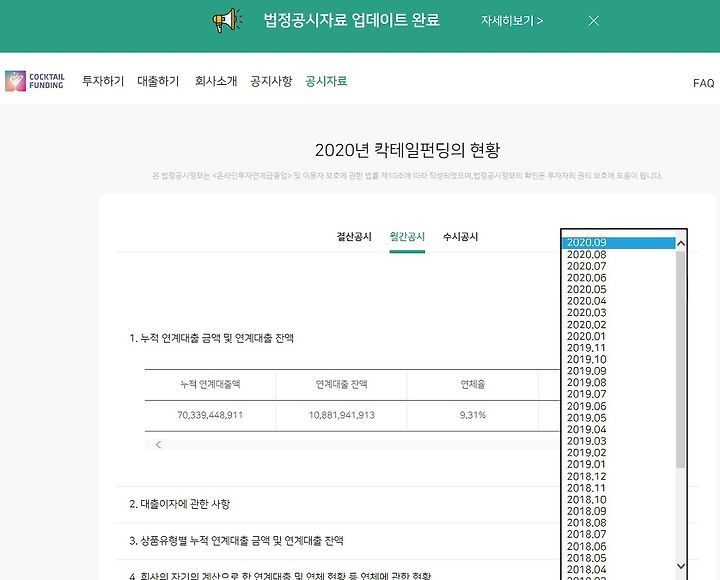
Task: Choose 2019.04 from the date list
Action: click(619, 429)
